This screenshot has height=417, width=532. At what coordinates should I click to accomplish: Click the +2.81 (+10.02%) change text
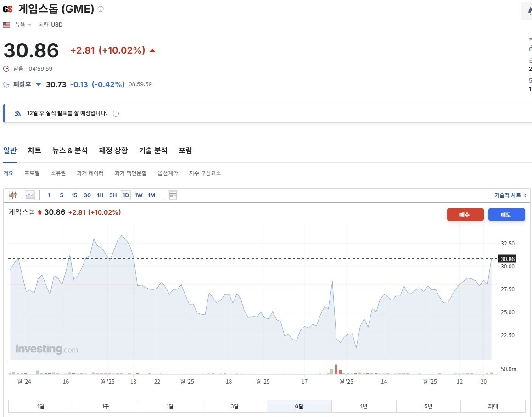click(x=108, y=50)
